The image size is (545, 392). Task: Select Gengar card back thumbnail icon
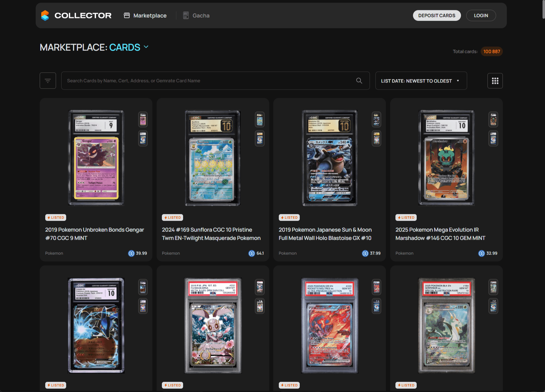[x=143, y=138]
